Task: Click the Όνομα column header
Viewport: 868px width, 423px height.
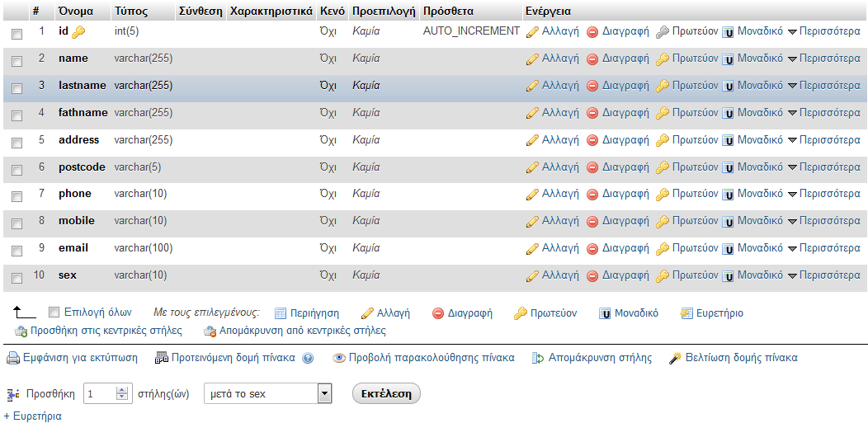Action: point(76,11)
